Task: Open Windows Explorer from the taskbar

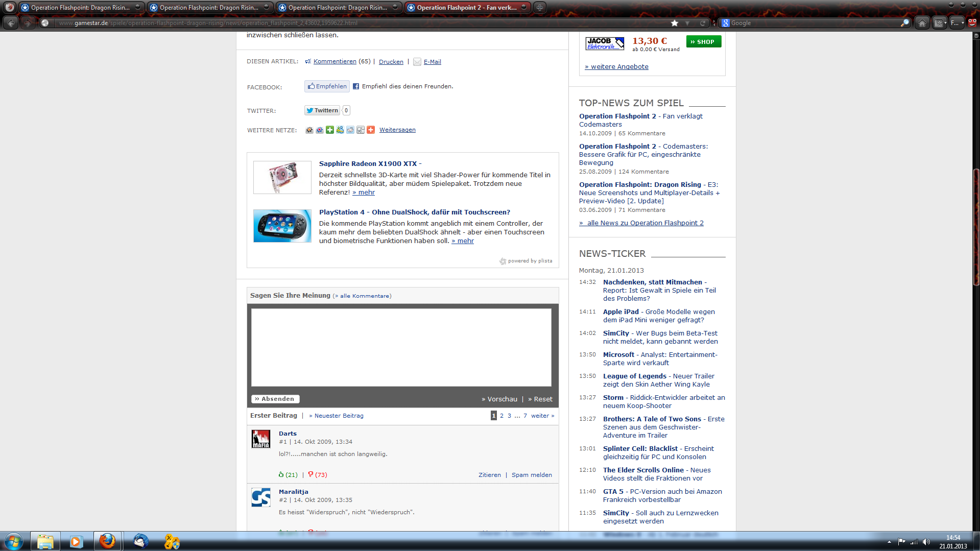Action: (45, 541)
